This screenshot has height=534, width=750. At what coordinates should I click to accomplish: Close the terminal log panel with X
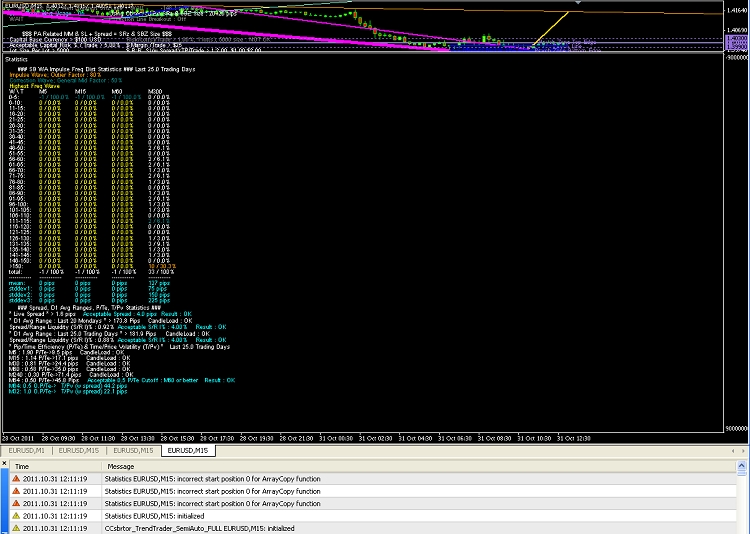(4, 464)
